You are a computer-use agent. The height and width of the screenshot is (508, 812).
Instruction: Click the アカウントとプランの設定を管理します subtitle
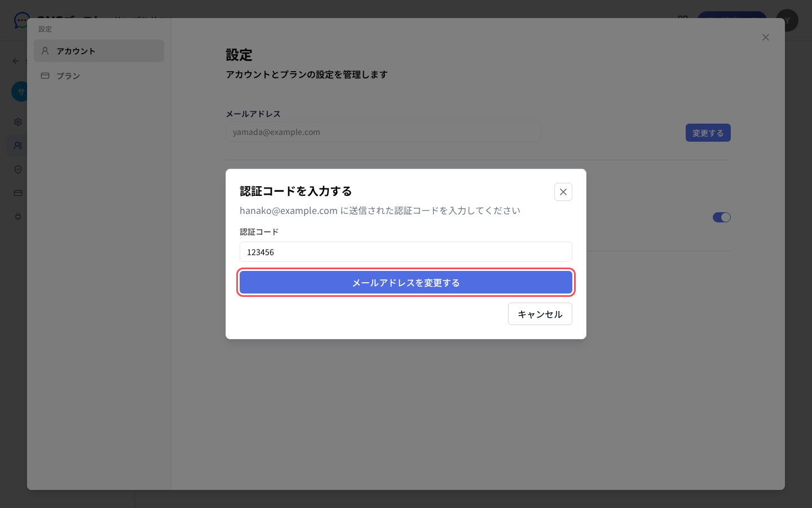click(x=307, y=75)
